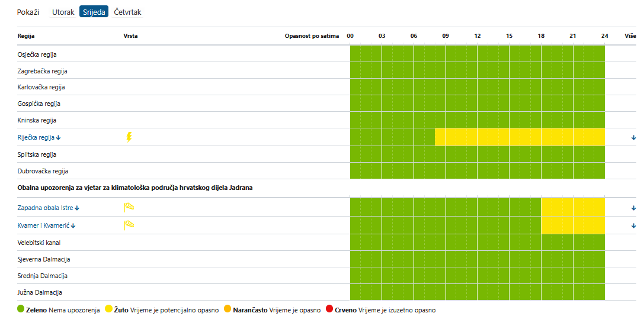Click the yellow warning bar for Riječka regija
This screenshot has width=644, height=326.
click(x=520, y=137)
